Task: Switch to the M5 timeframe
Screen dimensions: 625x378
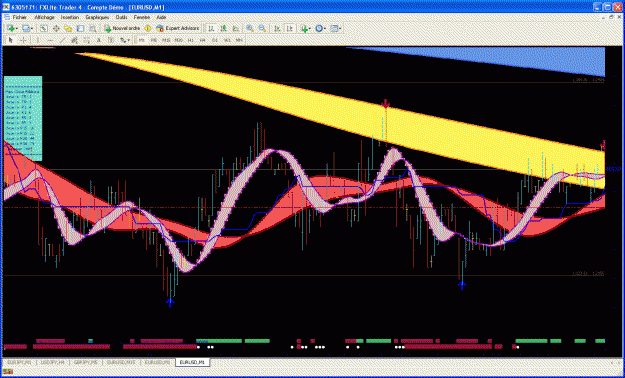Action: click(154, 40)
